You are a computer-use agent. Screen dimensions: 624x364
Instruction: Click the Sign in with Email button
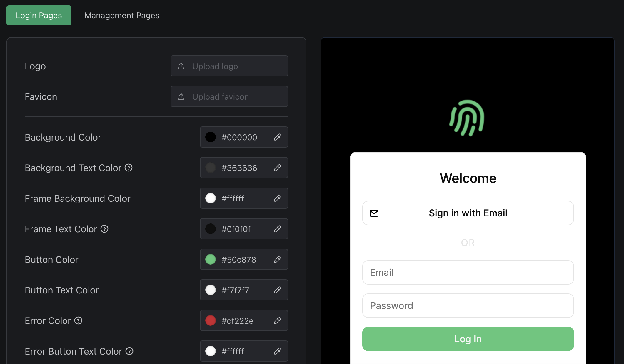tap(468, 213)
